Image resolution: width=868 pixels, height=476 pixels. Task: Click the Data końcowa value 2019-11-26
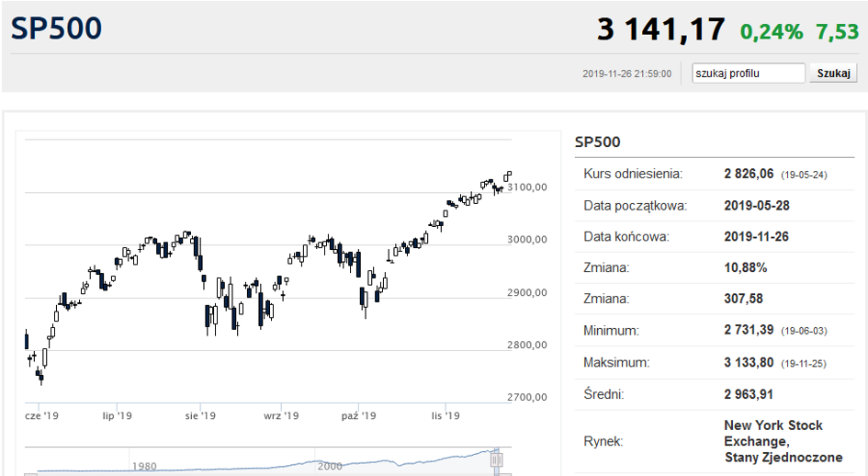(756, 236)
